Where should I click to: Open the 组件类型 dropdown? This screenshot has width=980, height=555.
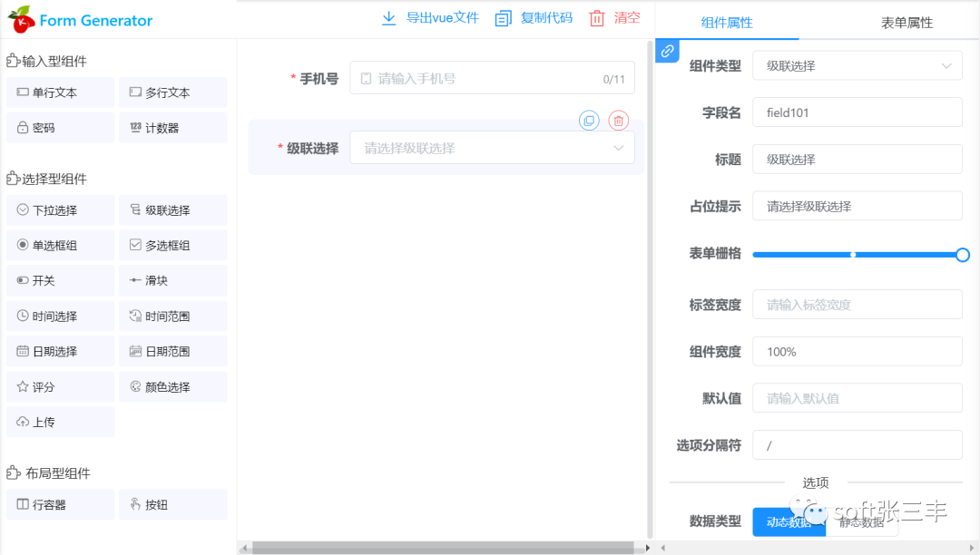point(857,66)
